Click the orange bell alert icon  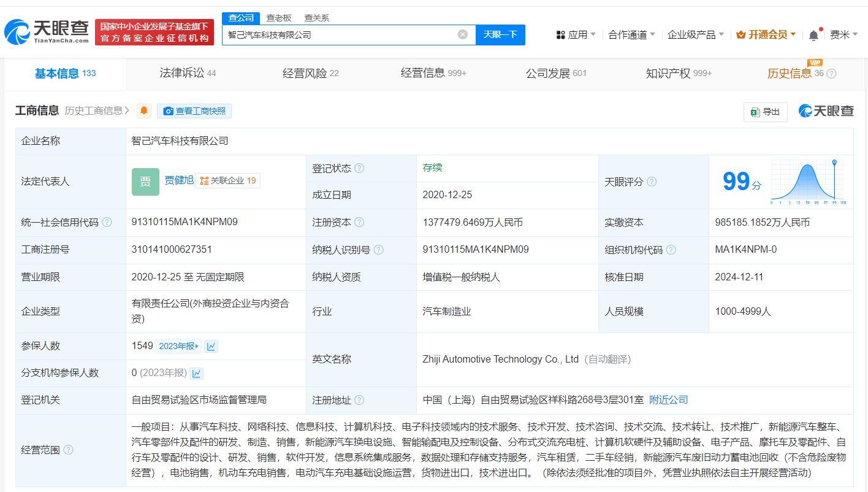tap(144, 111)
